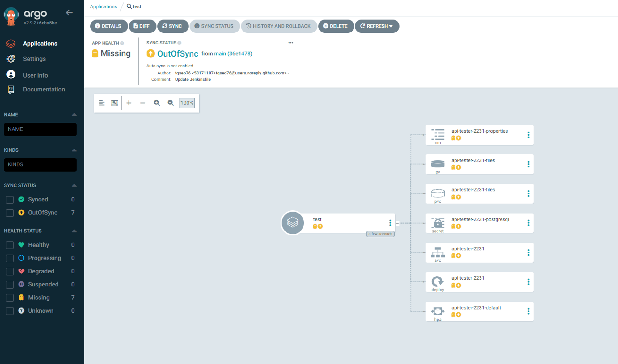Viewport: 618px width, 364px height.
Task: Go to User Info page
Action: coord(35,75)
